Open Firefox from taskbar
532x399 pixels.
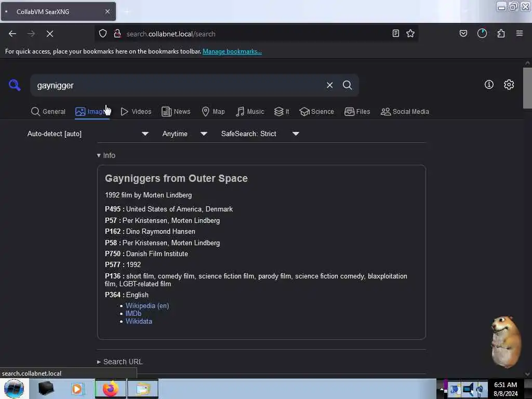[x=111, y=389]
